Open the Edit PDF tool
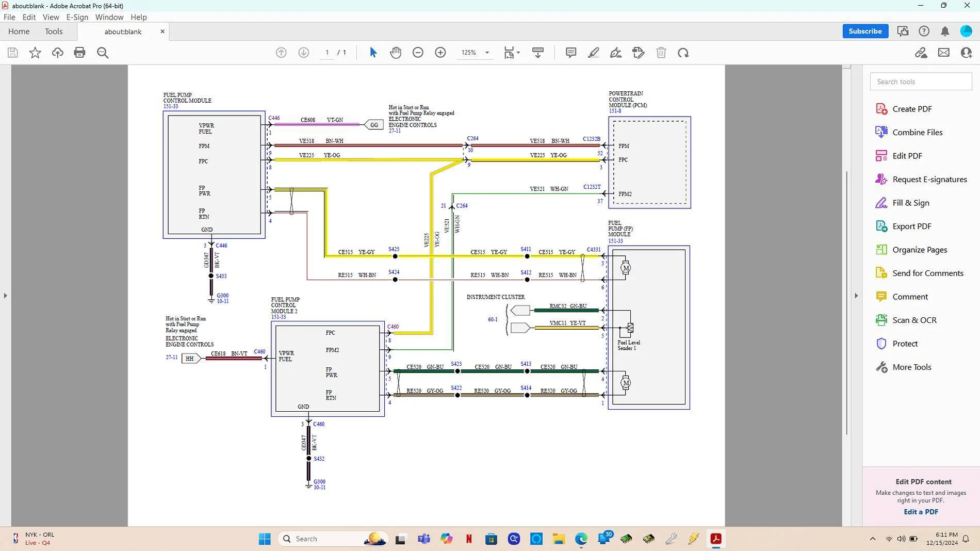Screen dimensions: 980x551 (x=907, y=156)
